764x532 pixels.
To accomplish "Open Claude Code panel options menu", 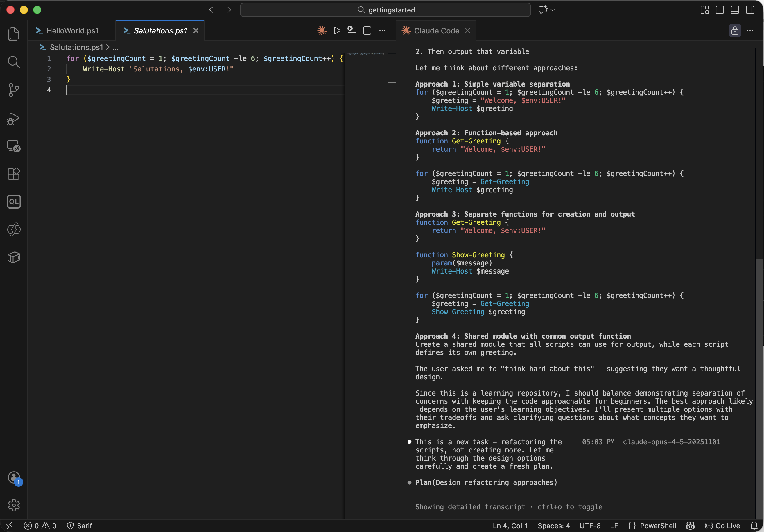I will pos(750,30).
